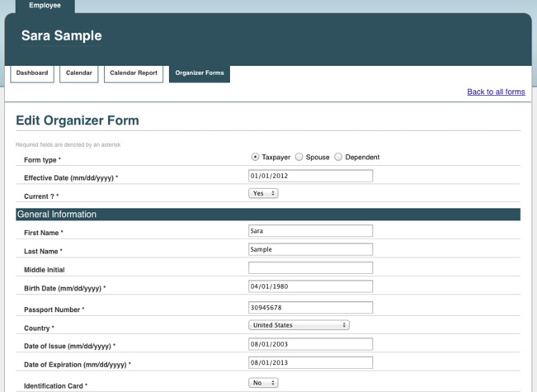Screen dimensions: 537x392
Task: Open the Identification Card dropdown showing No
Action: point(263,383)
